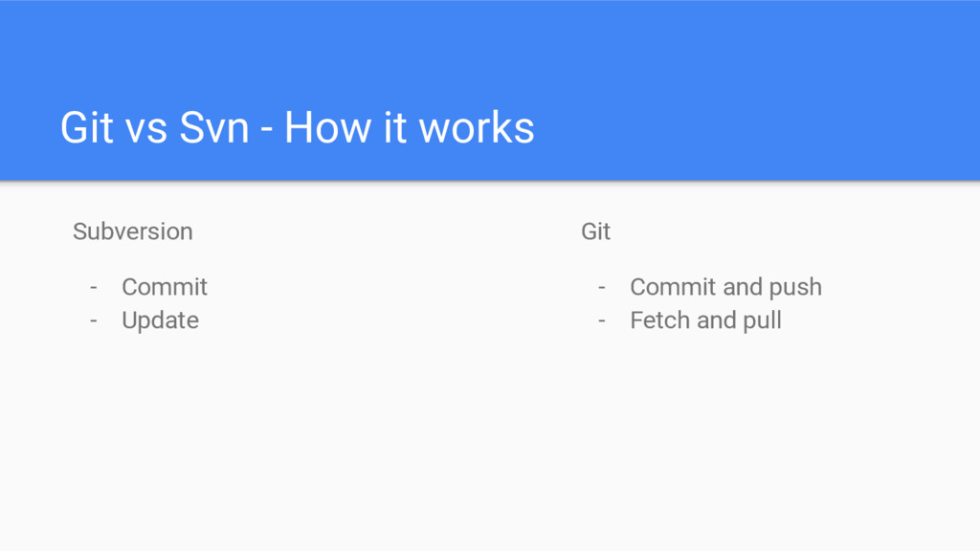This screenshot has width=980, height=551.
Task: Click the "Commit and push" bullet
Action: click(x=725, y=287)
